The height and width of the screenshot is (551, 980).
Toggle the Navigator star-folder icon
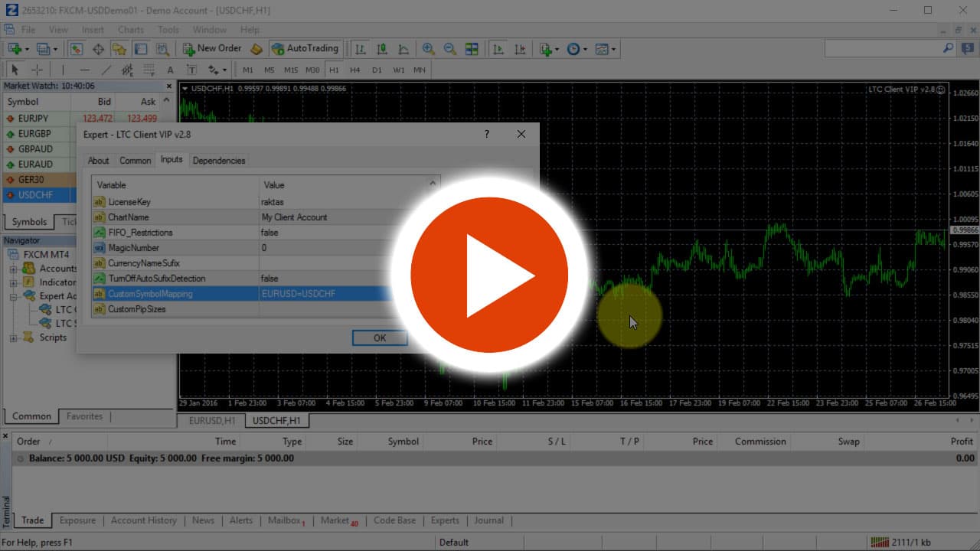(x=119, y=48)
